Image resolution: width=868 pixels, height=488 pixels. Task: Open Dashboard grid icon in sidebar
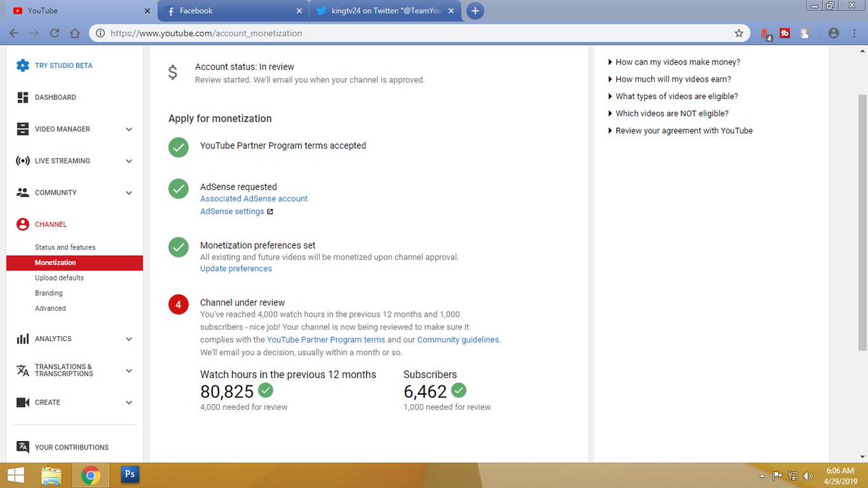pyautogui.click(x=22, y=97)
